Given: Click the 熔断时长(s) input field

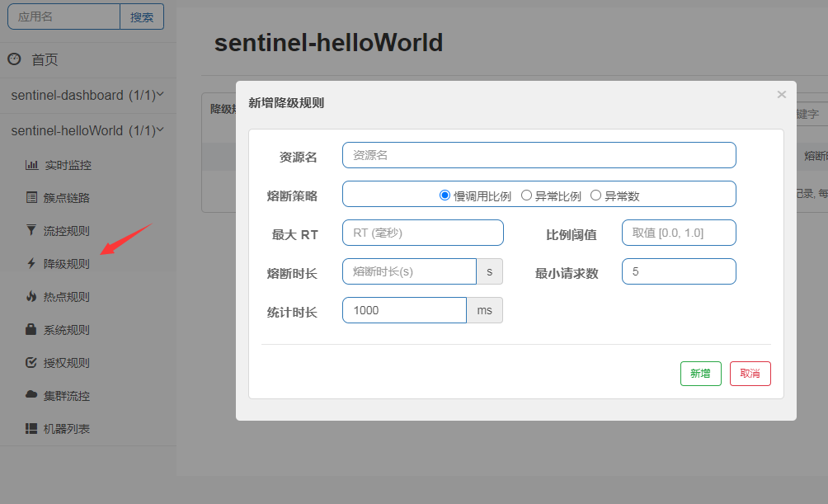Looking at the screenshot, I should tap(409, 271).
